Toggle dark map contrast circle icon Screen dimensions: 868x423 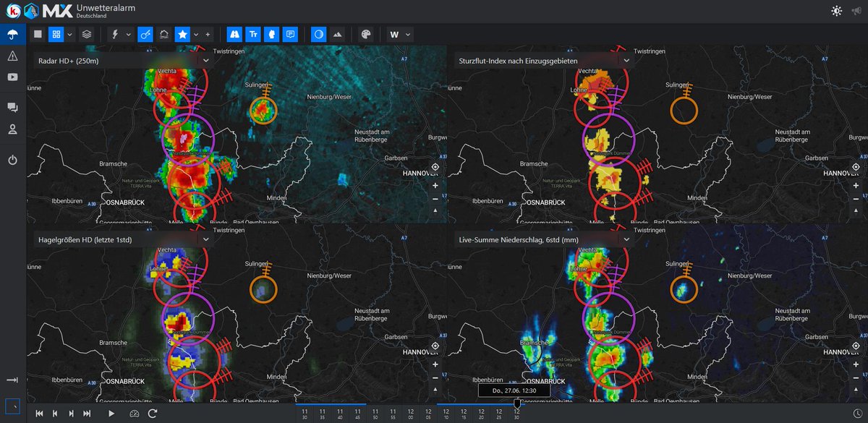318,33
